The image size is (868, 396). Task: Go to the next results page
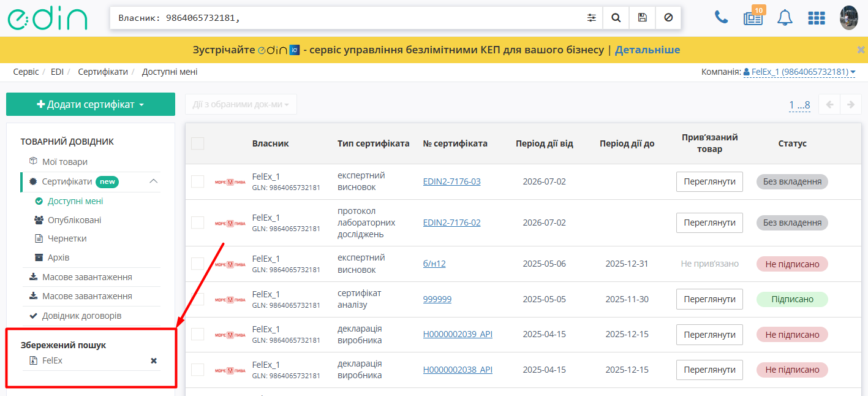coord(850,105)
